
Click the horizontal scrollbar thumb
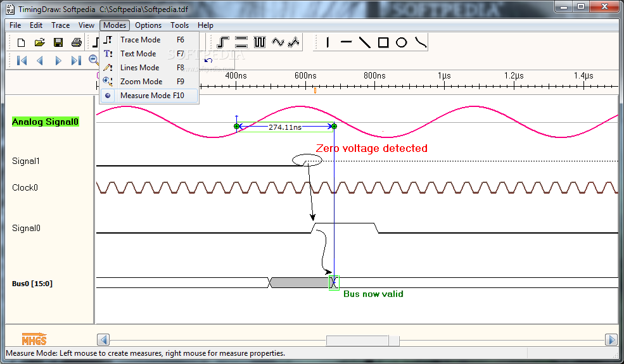click(362, 340)
